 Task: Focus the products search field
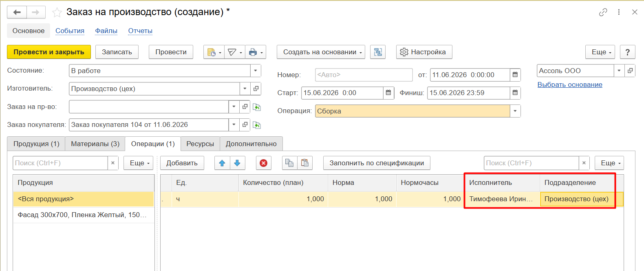click(x=60, y=163)
